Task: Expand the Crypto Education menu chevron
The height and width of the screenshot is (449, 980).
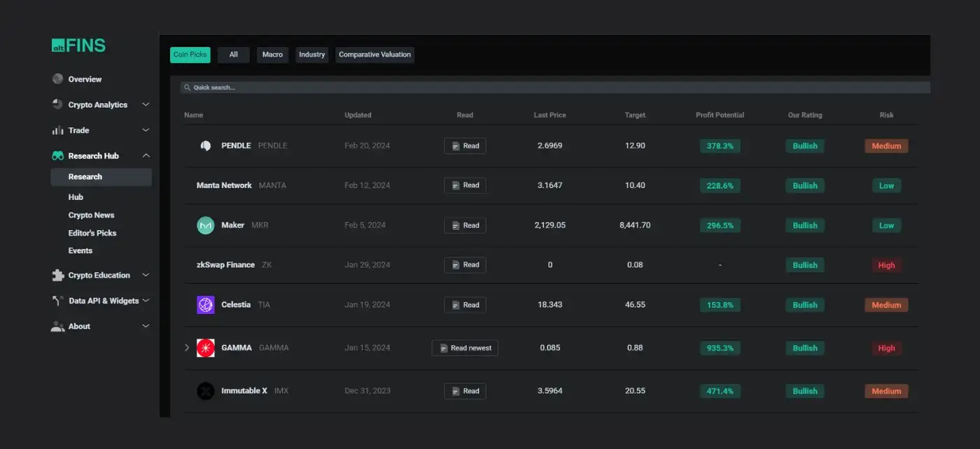Action: click(146, 276)
